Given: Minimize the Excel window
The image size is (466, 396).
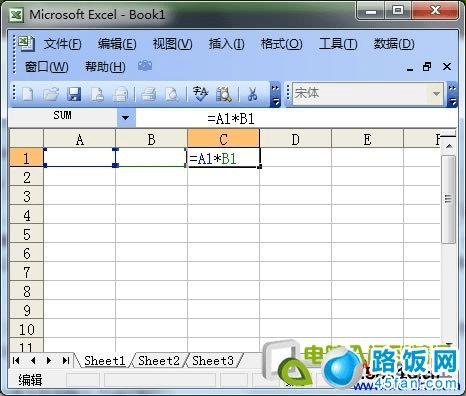Looking at the screenshot, I should 371,12.
